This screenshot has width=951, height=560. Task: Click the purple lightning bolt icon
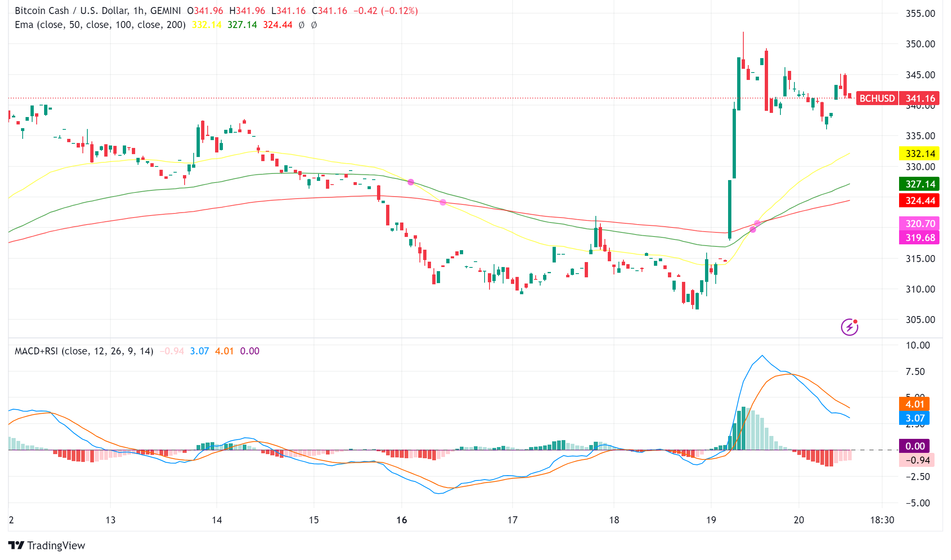pos(849,328)
